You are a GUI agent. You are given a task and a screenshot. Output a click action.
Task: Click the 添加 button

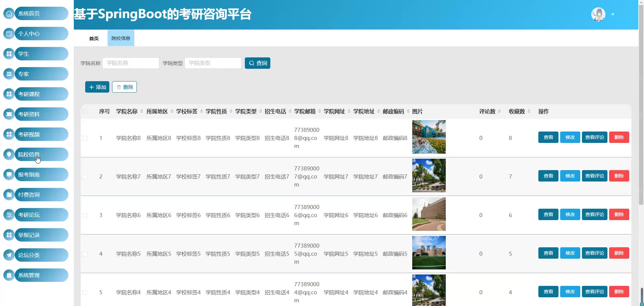point(97,87)
